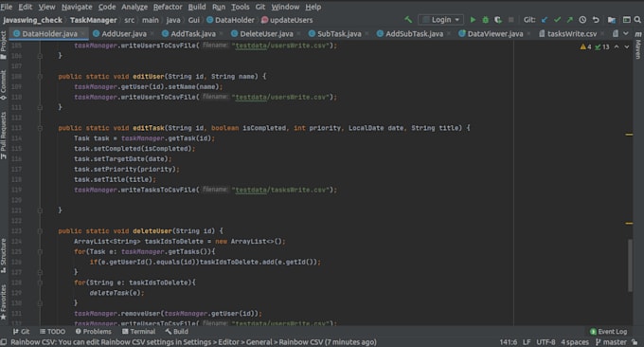Open the Refactor menu
The width and height of the screenshot is (644, 347).
[168, 7]
